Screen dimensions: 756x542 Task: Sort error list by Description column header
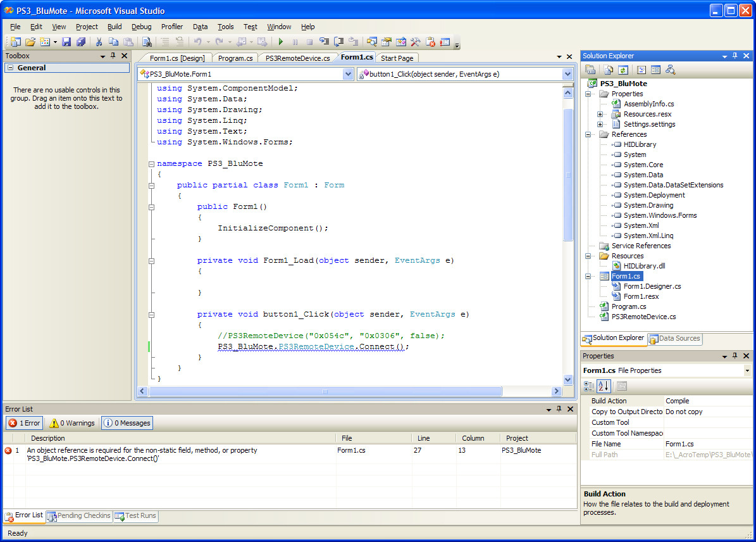coord(181,438)
